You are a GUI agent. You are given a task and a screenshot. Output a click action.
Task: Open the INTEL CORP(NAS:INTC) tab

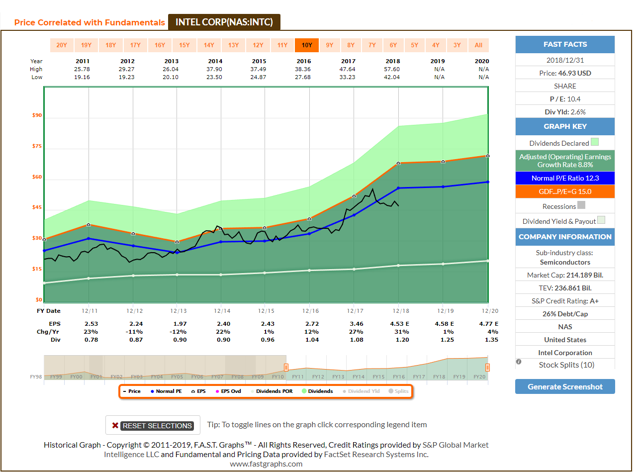pyautogui.click(x=224, y=22)
